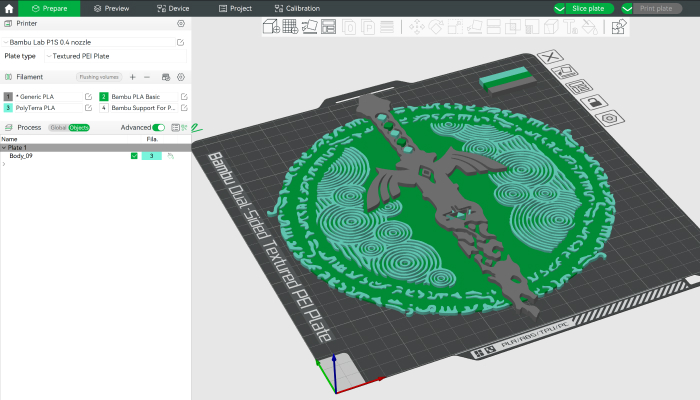Collapse the Plate 1 tree row
The width and height of the screenshot is (700, 400).
click(4, 147)
